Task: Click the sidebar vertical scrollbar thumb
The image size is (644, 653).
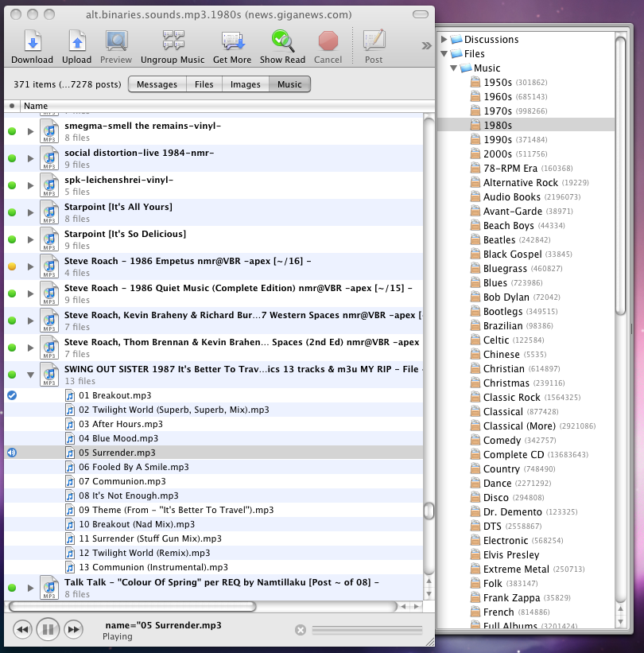Action: point(620,176)
